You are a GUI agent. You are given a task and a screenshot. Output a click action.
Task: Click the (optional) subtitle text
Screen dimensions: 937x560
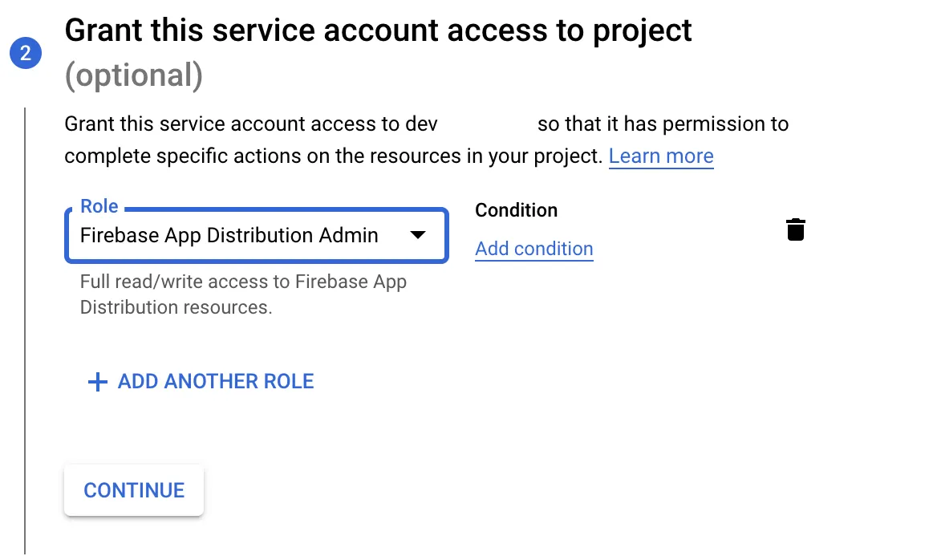[134, 75]
